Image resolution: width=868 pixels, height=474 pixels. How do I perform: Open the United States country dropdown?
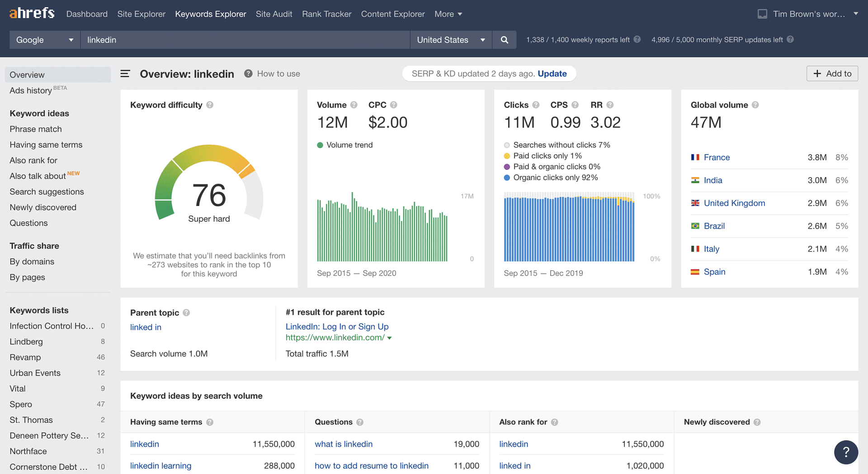pyautogui.click(x=451, y=40)
